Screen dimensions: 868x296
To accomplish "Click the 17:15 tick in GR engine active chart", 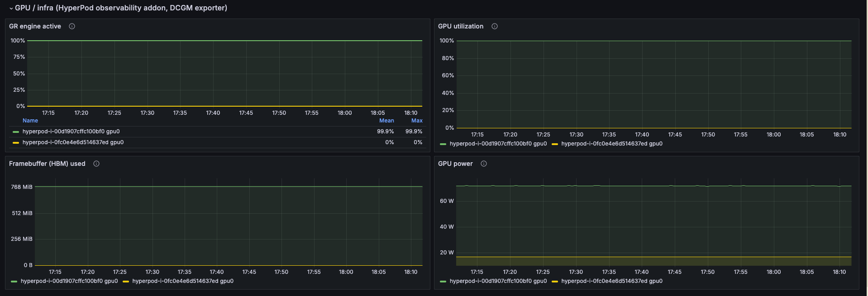I will pos(48,113).
